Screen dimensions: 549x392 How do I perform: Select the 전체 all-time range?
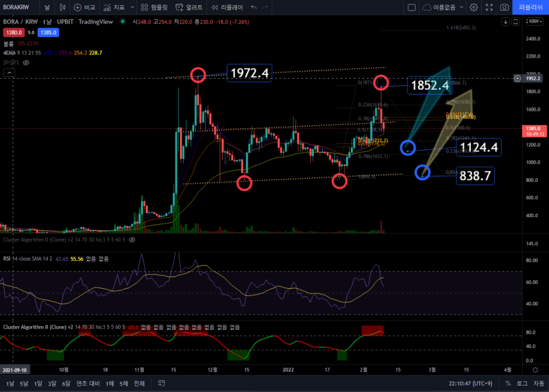pos(139,384)
